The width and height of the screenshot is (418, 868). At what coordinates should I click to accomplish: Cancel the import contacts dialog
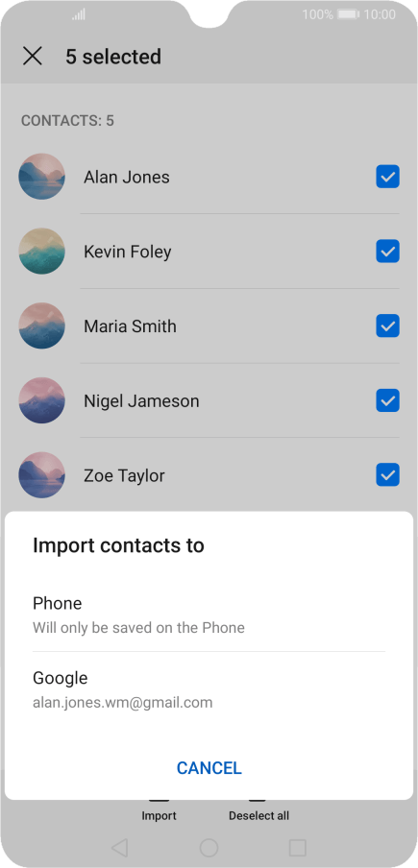click(x=209, y=768)
